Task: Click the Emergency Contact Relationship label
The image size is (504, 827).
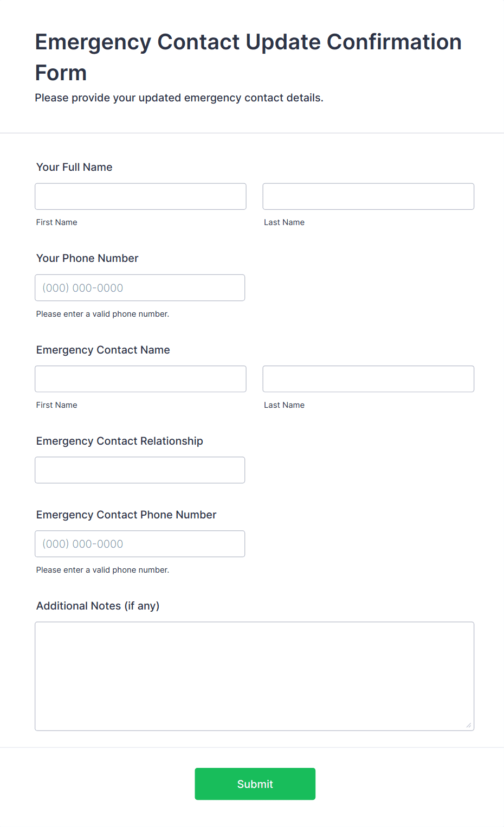Action: 119,441
